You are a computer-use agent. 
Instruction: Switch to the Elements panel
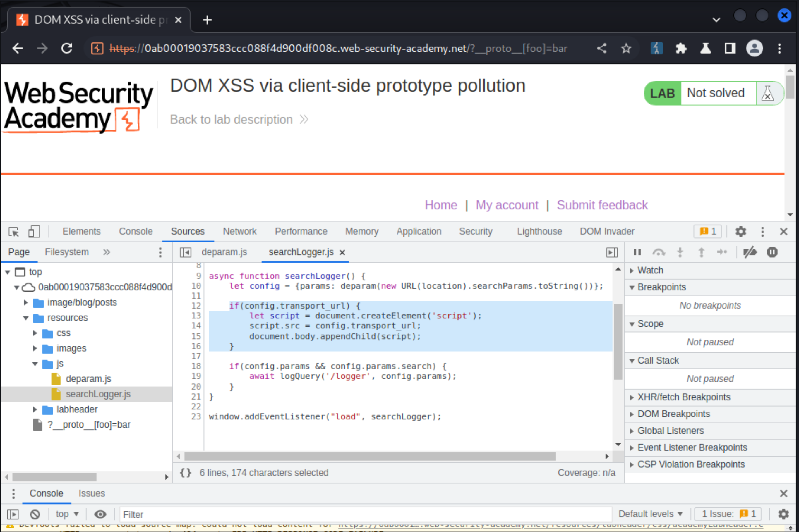tap(81, 232)
